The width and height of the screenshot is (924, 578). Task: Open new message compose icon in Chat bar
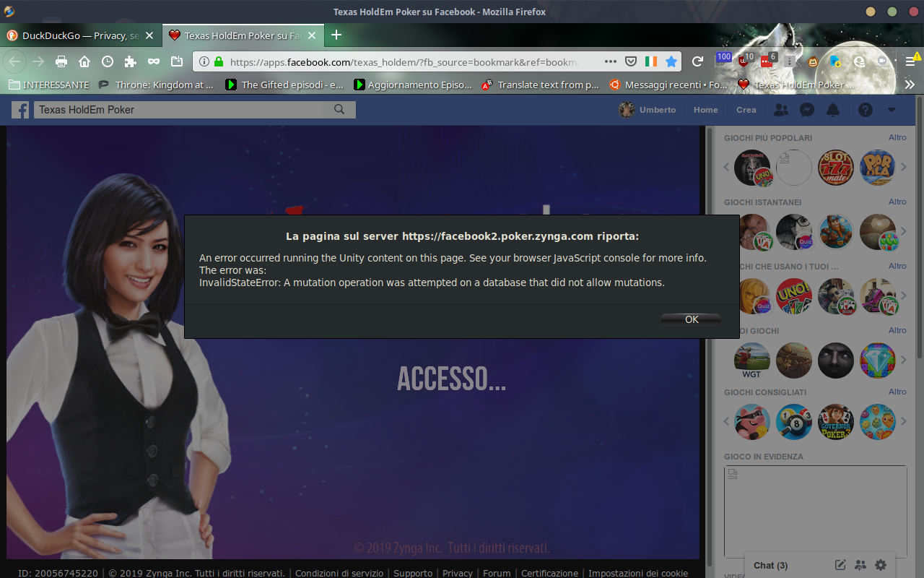pyautogui.click(x=840, y=565)
